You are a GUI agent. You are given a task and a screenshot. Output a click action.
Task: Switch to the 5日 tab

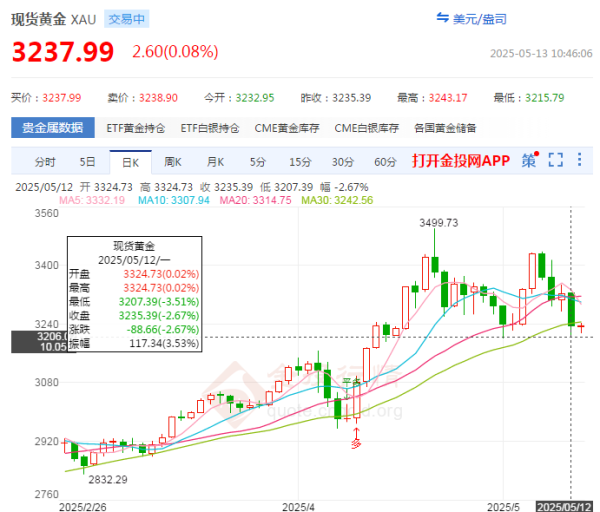point(88,161)
